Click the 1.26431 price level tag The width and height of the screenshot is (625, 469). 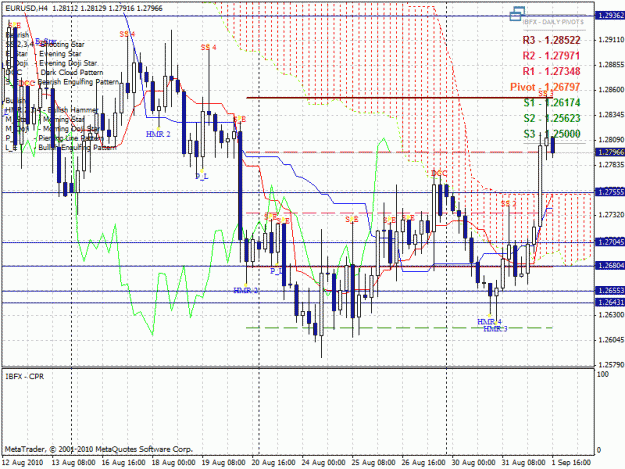point(610,302)
